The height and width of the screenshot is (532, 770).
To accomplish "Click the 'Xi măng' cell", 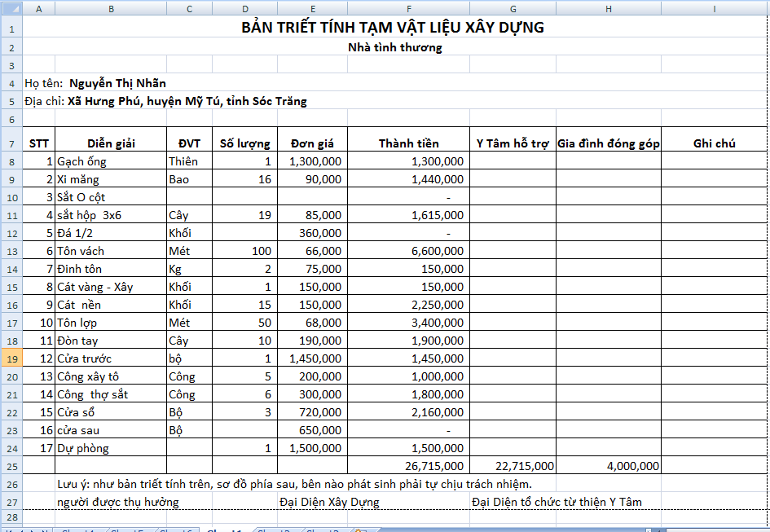I will pyautogui.click(x=111, y=179).
